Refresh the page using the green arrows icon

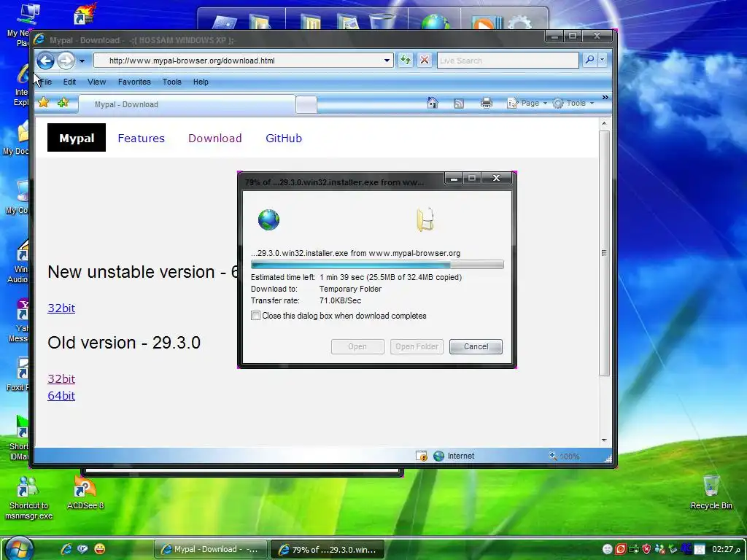[x=406, y=60]
